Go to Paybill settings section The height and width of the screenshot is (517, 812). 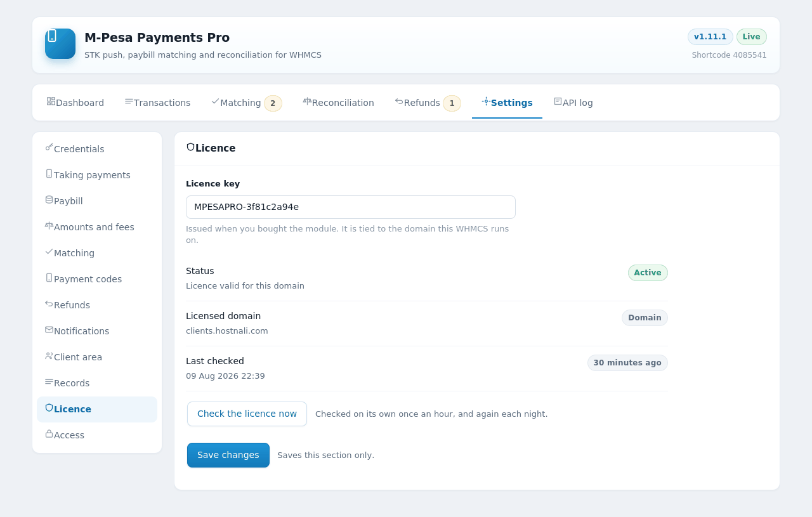[x=97, y=201]
